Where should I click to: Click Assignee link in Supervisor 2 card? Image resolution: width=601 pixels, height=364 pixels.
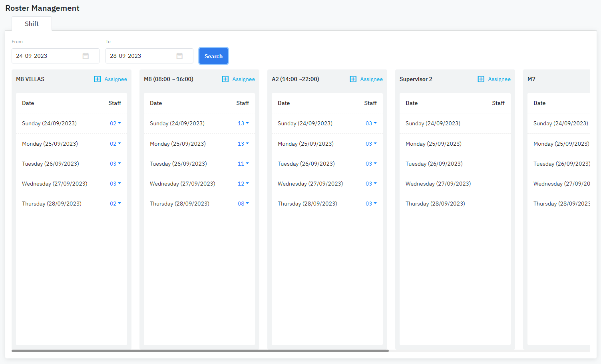[499, 79]
